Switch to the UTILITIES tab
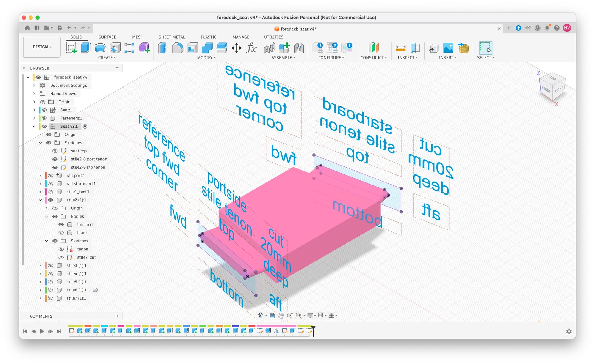The height and width of the screenshot is (364, 595). [274, 37]
